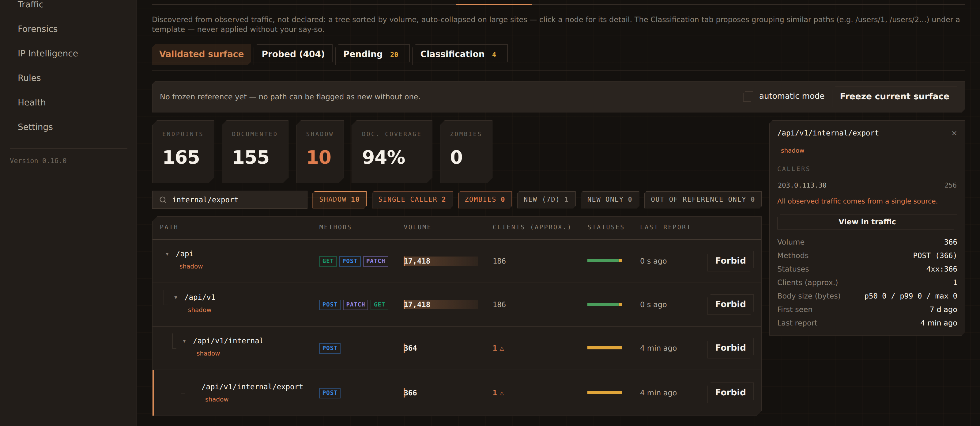980x426 pixels.
Task: Click the /api/v1 volume bar 17,418
Action: (441, 305)
